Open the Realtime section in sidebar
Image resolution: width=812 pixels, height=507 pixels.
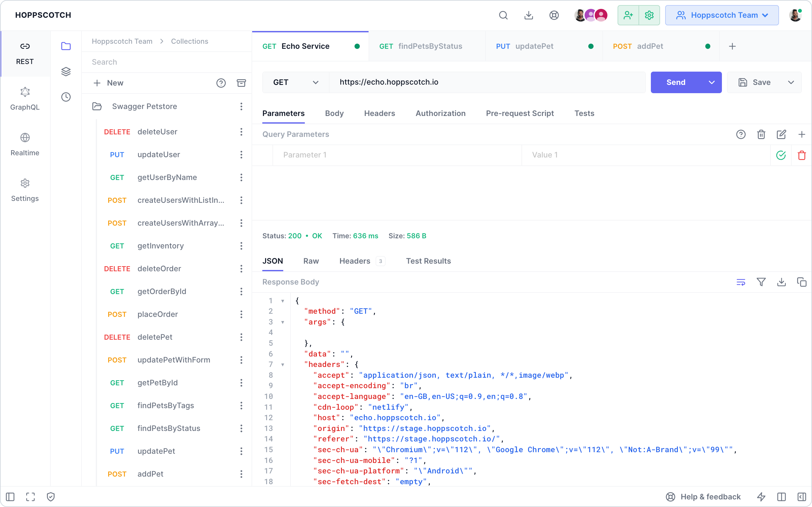(x=25, y=144)
